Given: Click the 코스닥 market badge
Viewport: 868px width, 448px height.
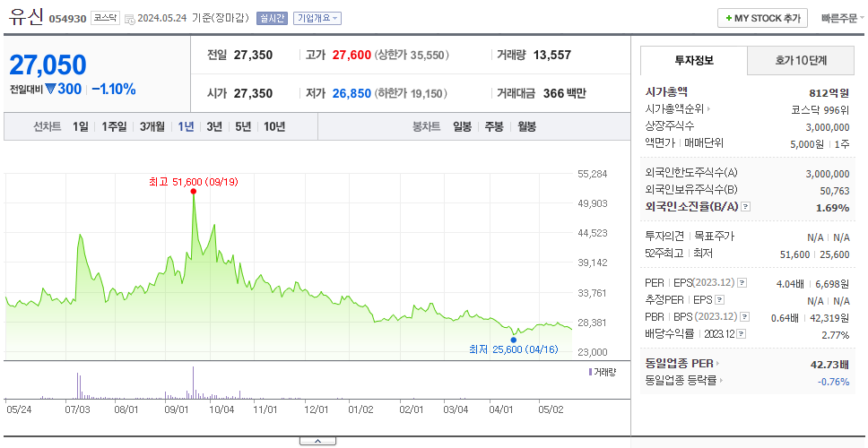Looking at the screenshot, I should (x=105, y=18).
